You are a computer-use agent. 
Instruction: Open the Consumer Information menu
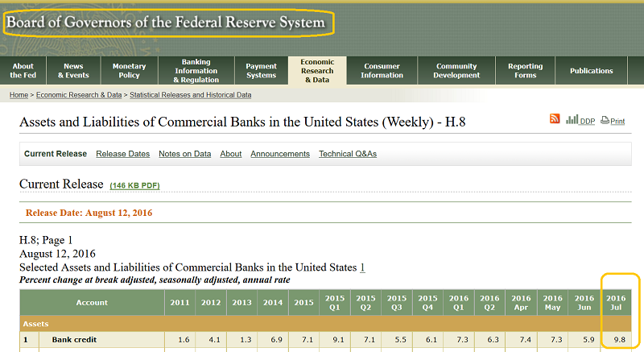pos(382,71)
